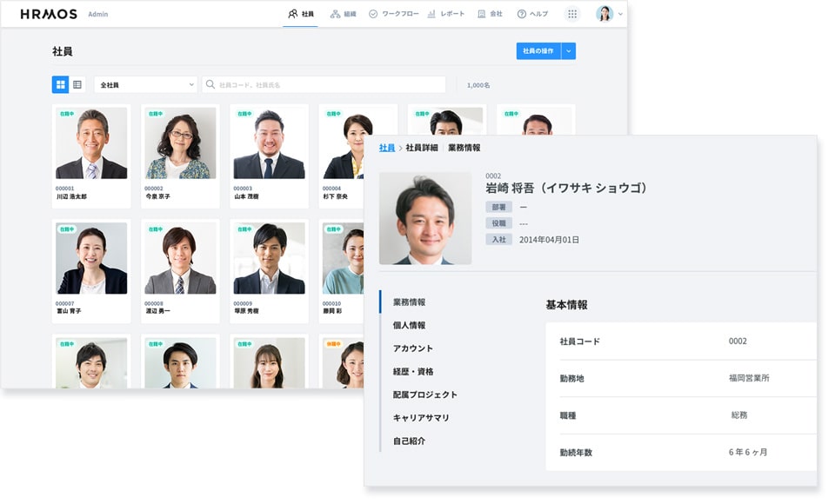Click the 会社 (company) icon
Viewport: 835px width, 504px height.
pos(480,14)
